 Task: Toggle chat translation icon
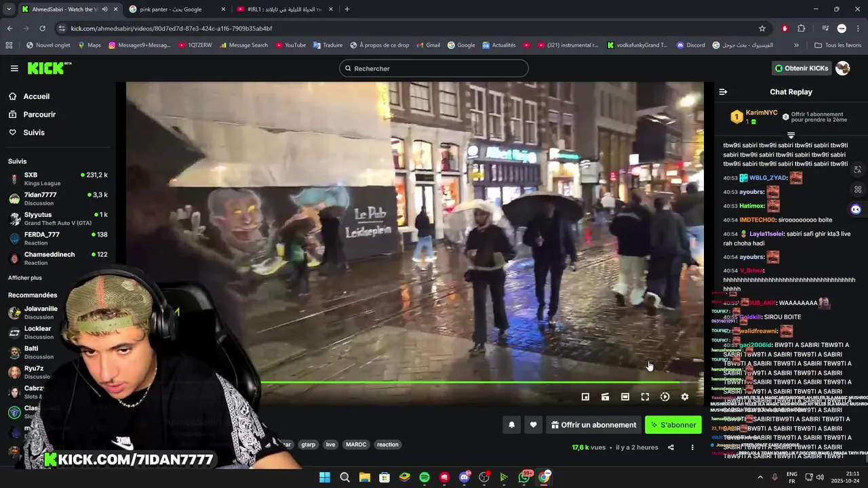click(858, 169)
